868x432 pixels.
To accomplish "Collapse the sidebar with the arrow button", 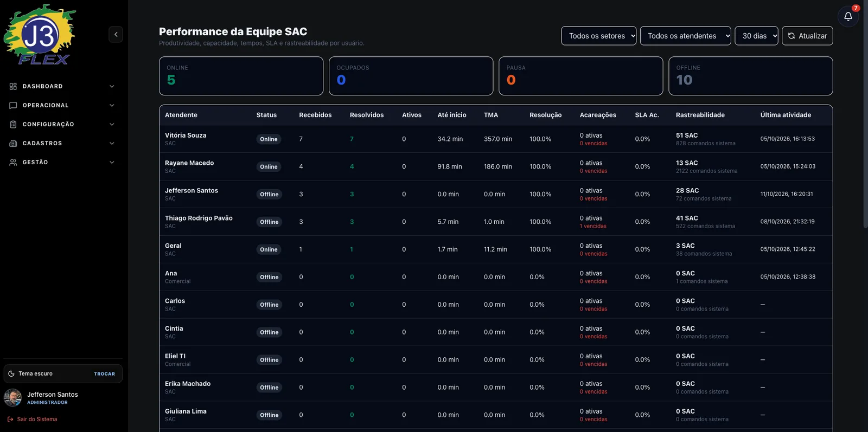I will click(x=116, y=35).
